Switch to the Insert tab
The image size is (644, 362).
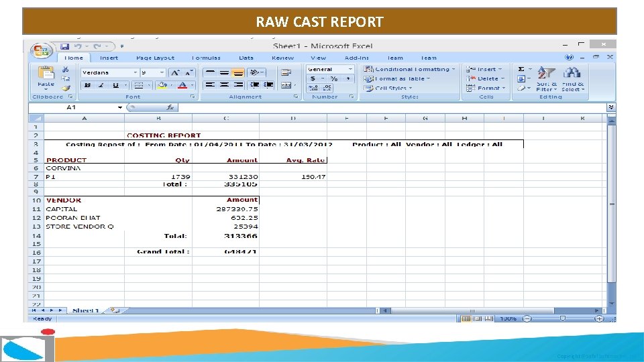coord(109,58)
